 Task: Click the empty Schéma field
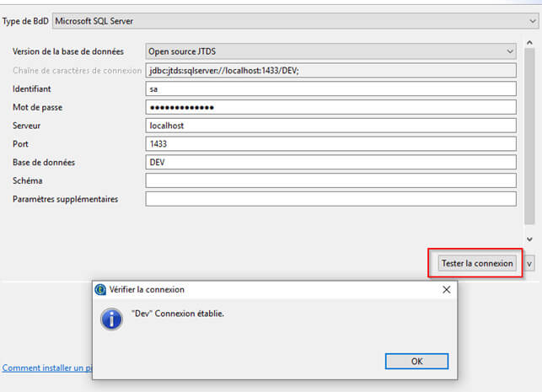(x=330, y=180)
